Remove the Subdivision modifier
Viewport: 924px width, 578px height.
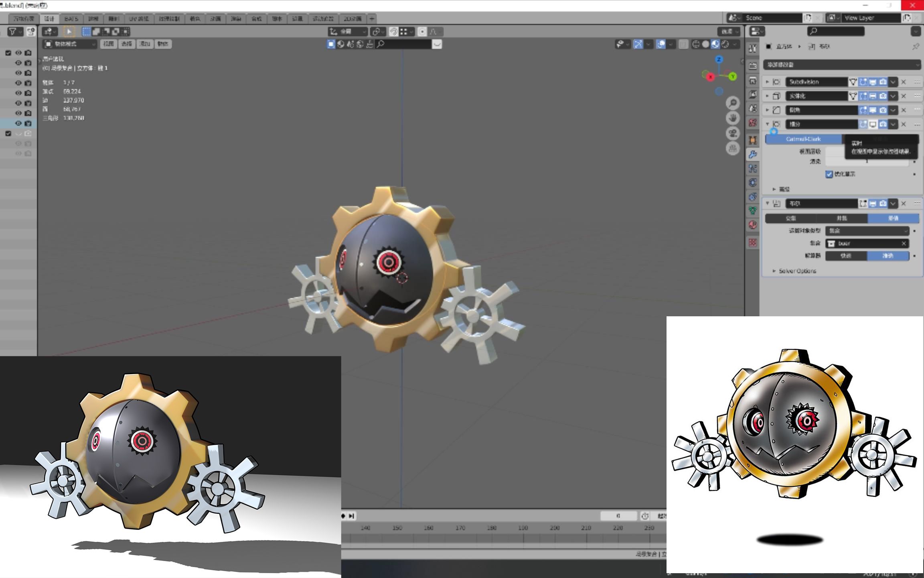(x=904, y=82)
